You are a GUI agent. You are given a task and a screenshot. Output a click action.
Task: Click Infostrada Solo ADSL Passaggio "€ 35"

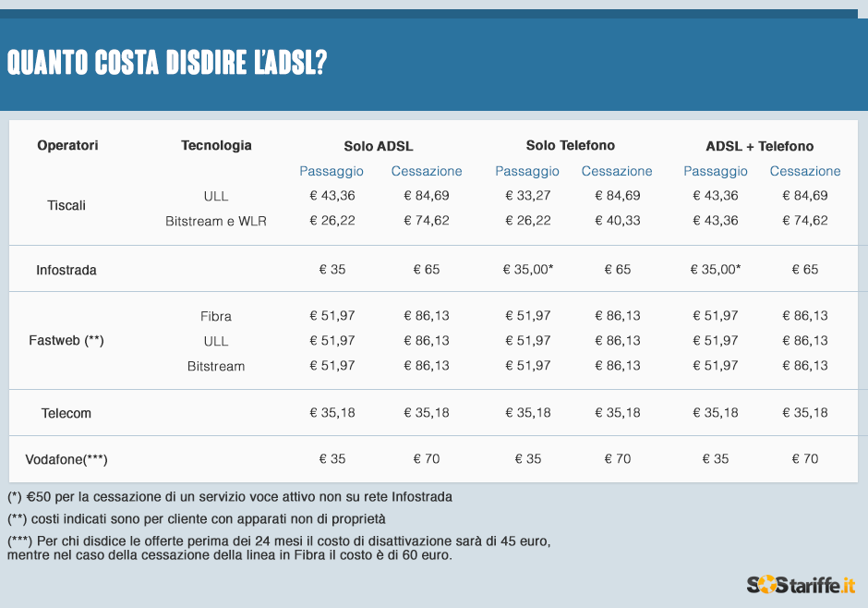click(x=332, y=270)
